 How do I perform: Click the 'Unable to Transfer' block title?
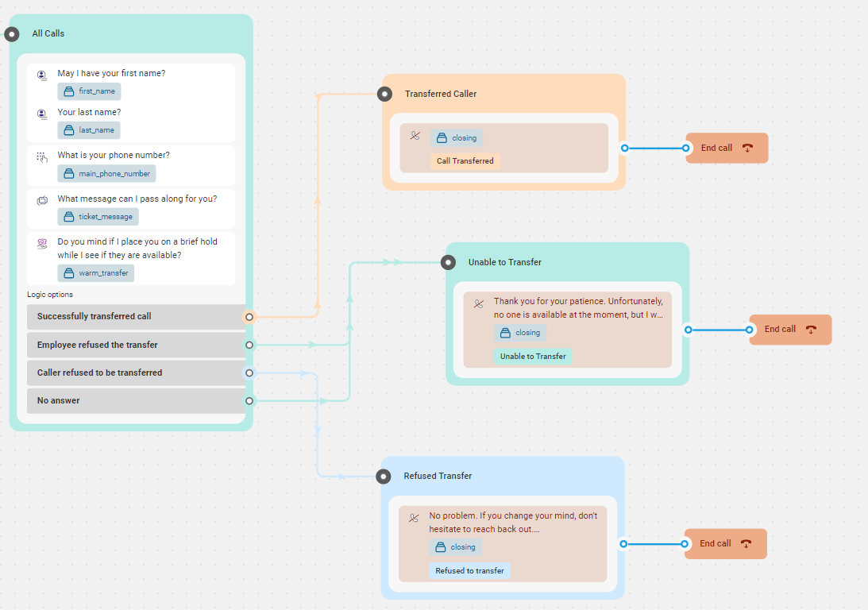(x=505, y=262)
